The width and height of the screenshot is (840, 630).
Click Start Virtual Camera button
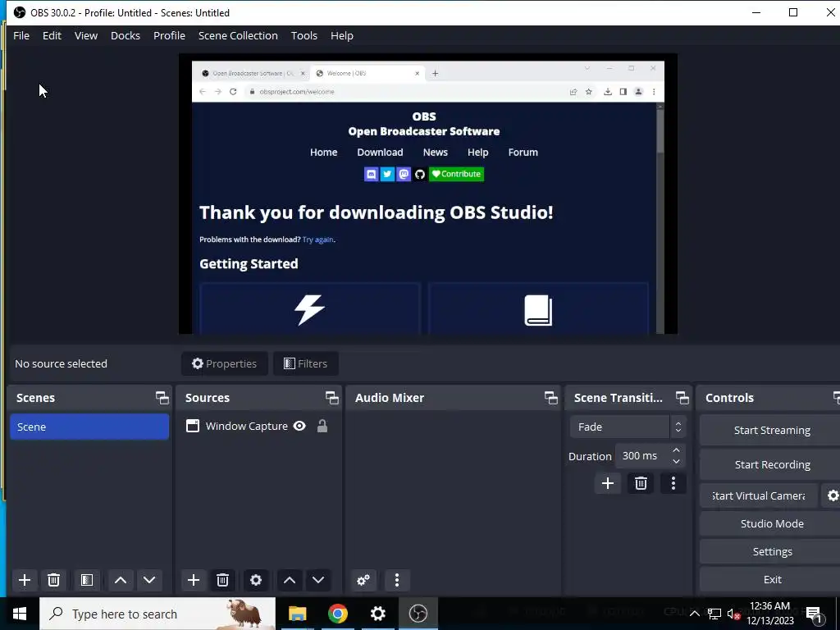tap(759, 496)
